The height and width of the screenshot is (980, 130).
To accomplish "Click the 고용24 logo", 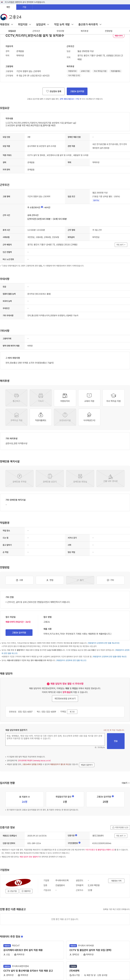I will click(11, 17).
